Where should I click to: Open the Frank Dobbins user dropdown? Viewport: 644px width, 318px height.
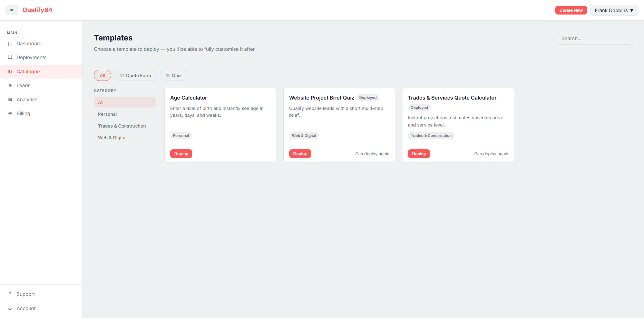tap(614, 10)
